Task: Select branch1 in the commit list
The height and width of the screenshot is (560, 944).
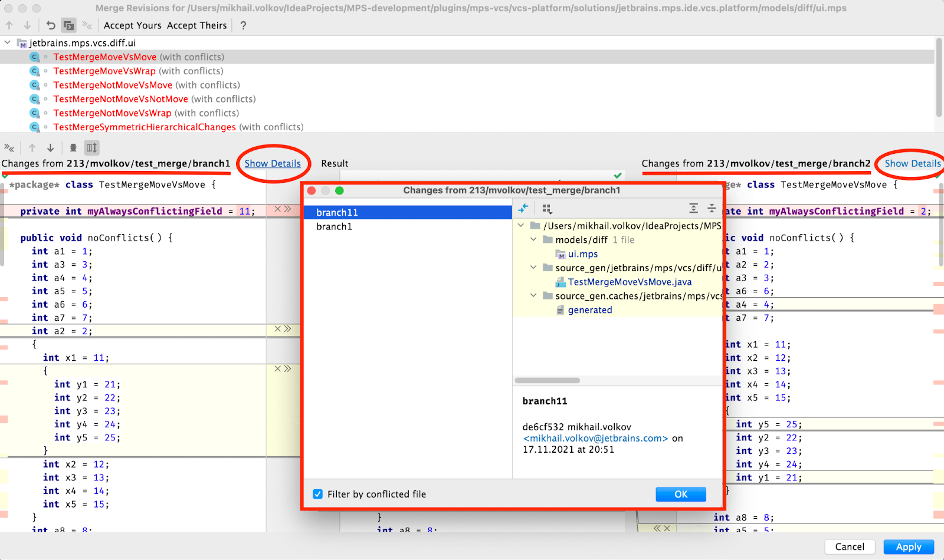Action: pyautogui.click(x=334, y=226)
